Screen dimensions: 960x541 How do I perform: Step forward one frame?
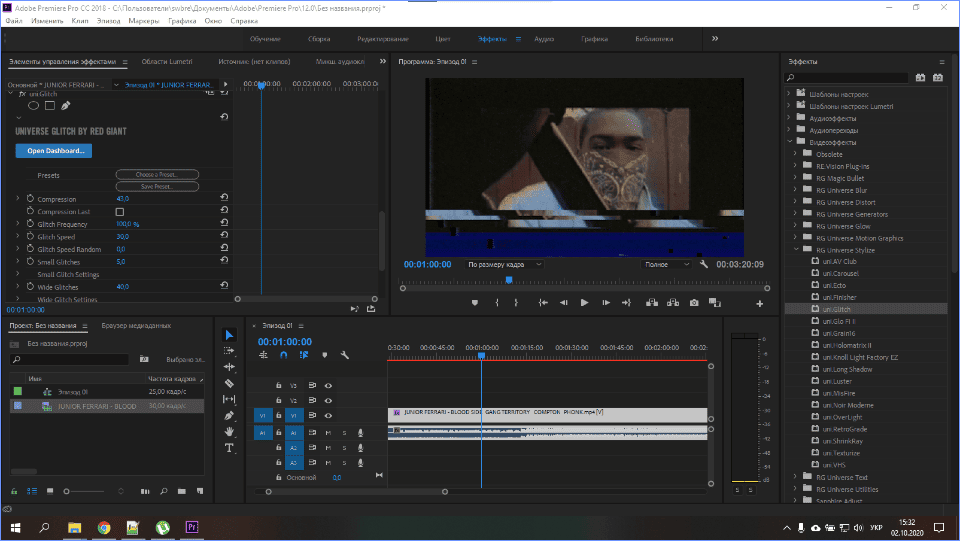606,302
